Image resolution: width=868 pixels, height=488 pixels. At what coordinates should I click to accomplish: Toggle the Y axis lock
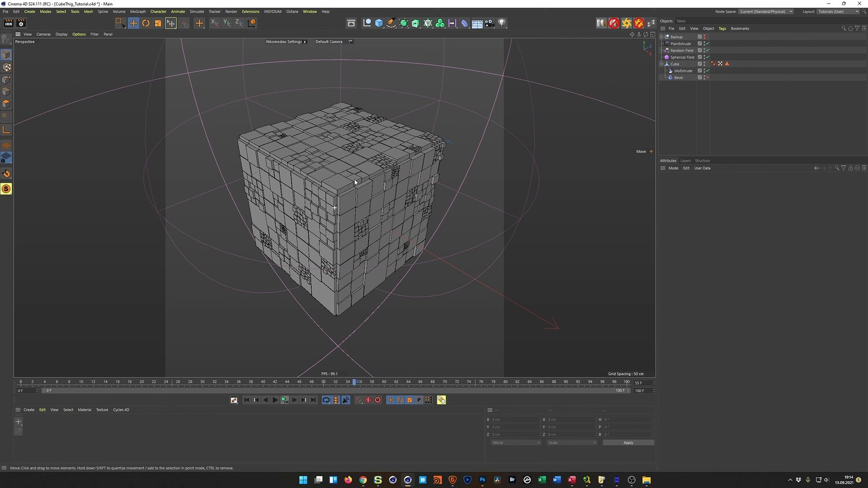(227, 23)
